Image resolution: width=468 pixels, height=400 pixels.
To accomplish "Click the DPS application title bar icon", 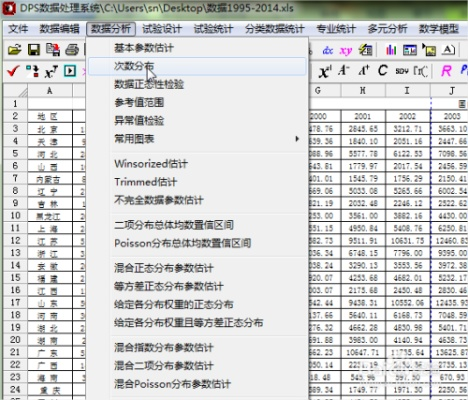I will (x=9, y=8).
